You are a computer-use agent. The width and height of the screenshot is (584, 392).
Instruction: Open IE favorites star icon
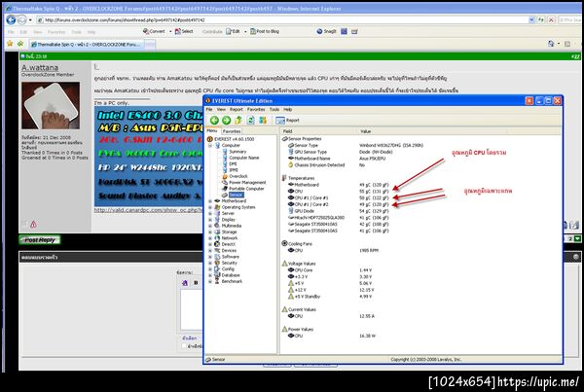tap(10, 44)
